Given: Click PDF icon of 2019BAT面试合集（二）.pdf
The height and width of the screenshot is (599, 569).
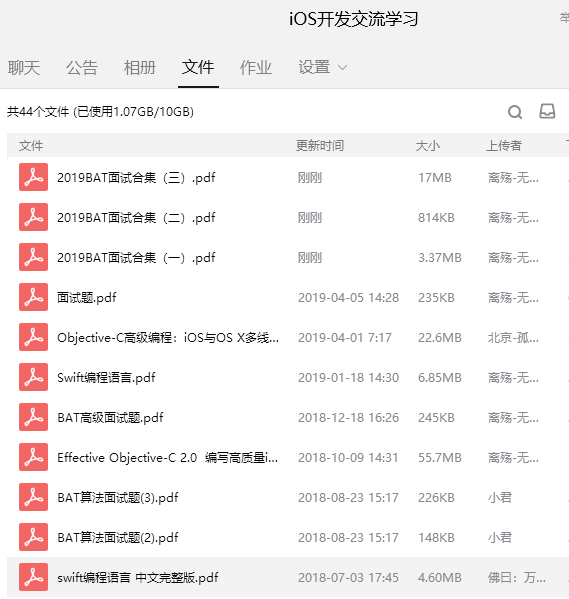Looking at the screenshot, I should (34, 217).
